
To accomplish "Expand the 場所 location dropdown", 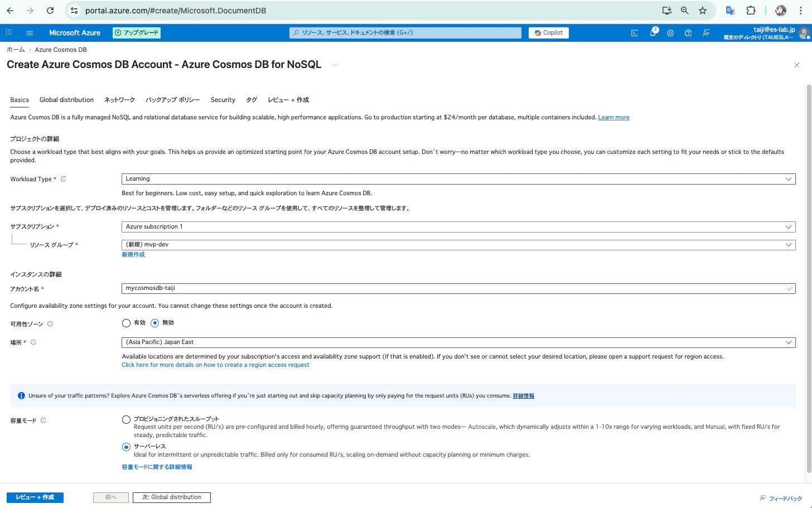I will click(458, 342).
